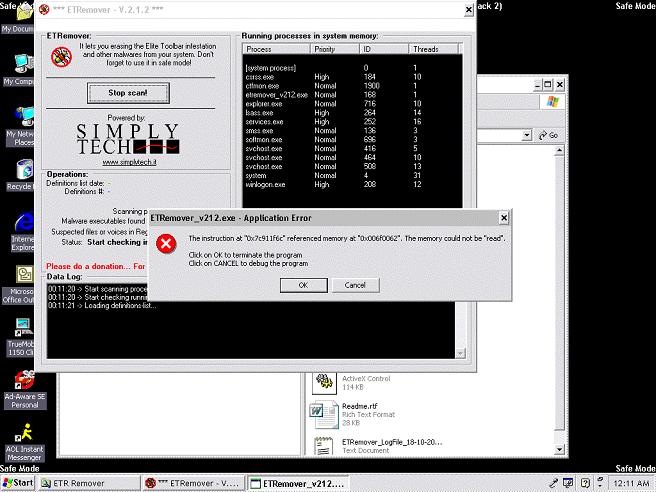Click the Data Log scroll down arrow
This screenshot has width=656, height=492.
pyautogui.click(x=460, y=354)
